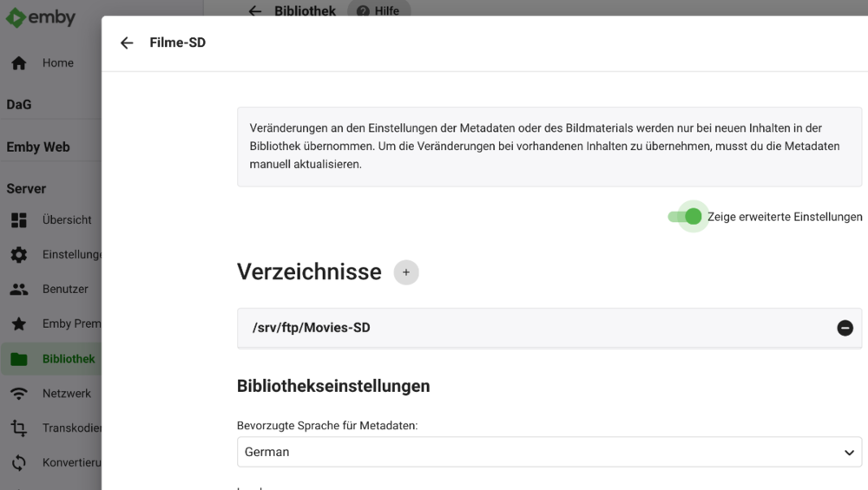Select Bibliothek menu label

pyautogui.click(x=69, y=359)
